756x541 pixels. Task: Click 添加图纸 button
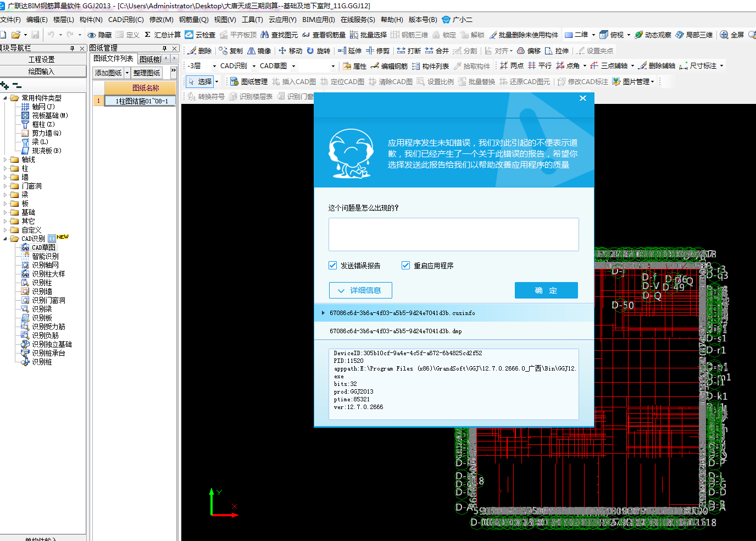coord(108,73)
